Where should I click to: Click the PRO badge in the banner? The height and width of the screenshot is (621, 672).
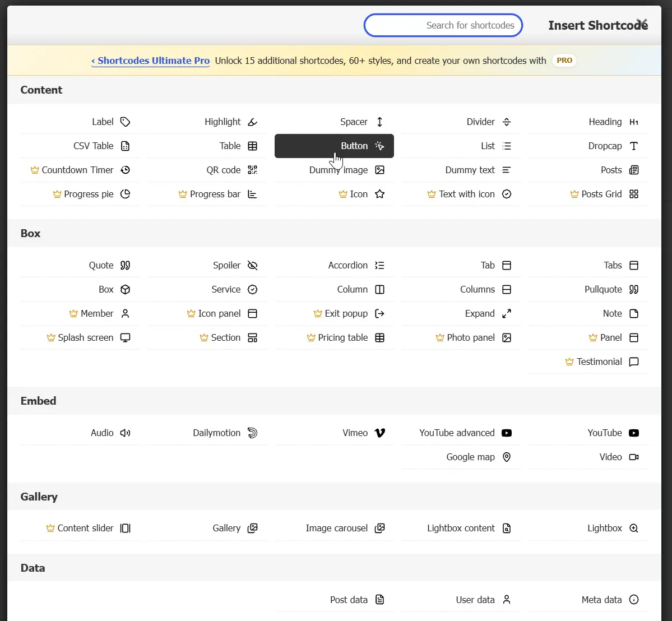tap(564, 61)
